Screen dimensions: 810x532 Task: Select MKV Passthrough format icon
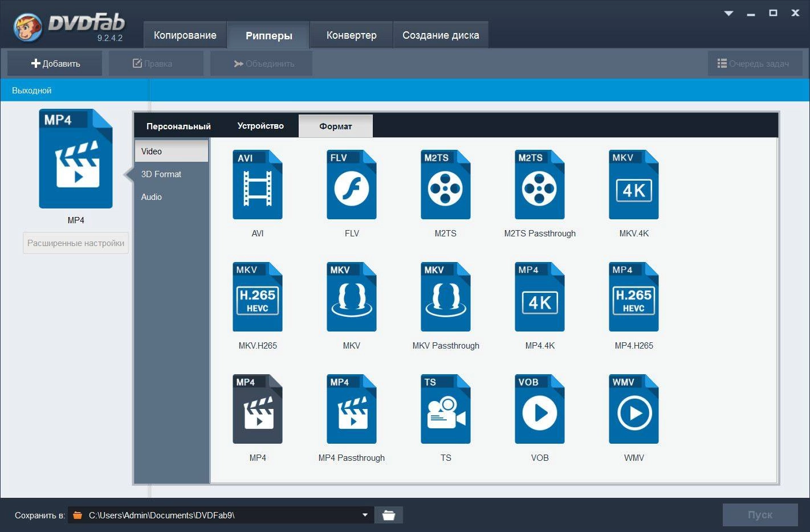pos(446,297)
